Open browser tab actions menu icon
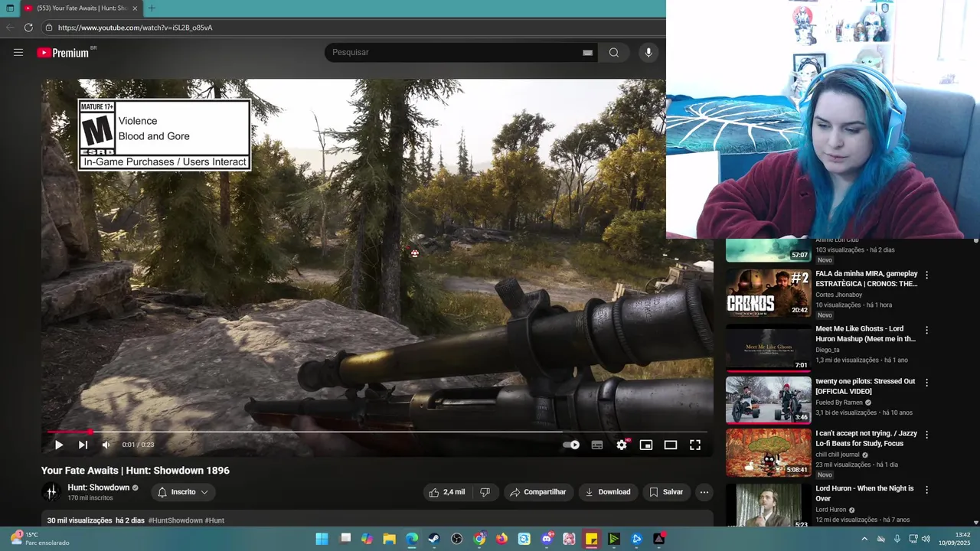This screenshot has height=551, width=980. point(10,8)
